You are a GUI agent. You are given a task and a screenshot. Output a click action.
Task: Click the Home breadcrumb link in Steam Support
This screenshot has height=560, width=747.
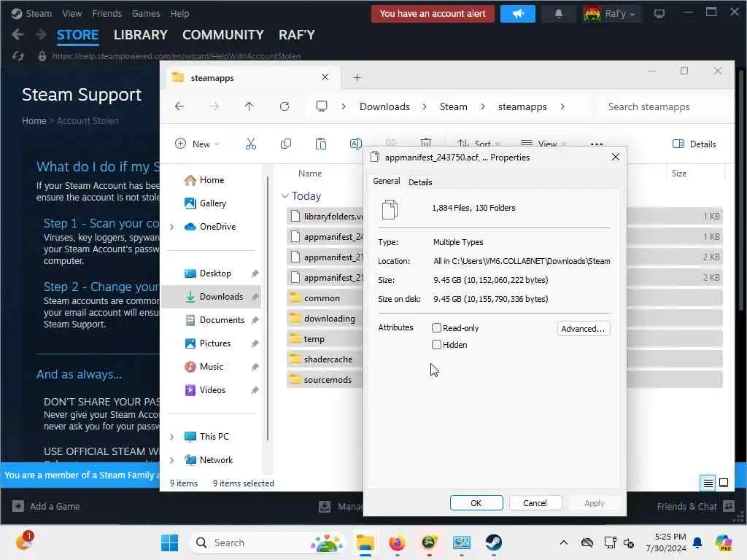(34, 121)
